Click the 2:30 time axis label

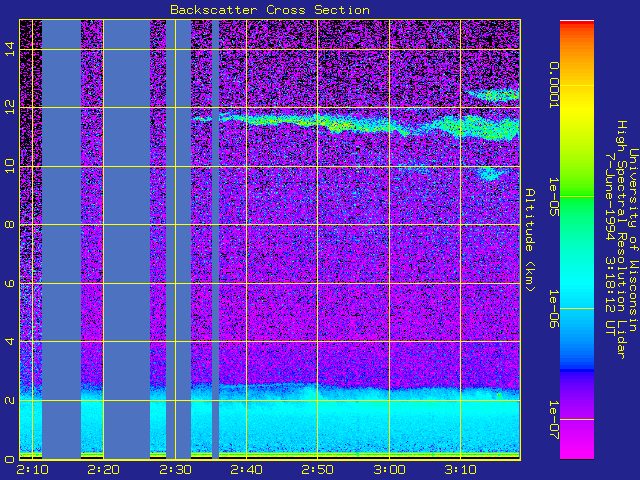(x=176, y=470)
